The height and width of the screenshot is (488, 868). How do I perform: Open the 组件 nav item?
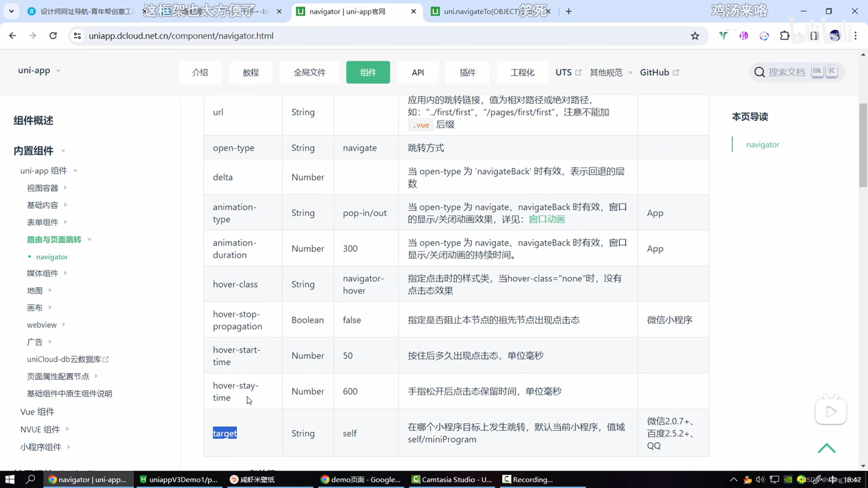point(368,72)
